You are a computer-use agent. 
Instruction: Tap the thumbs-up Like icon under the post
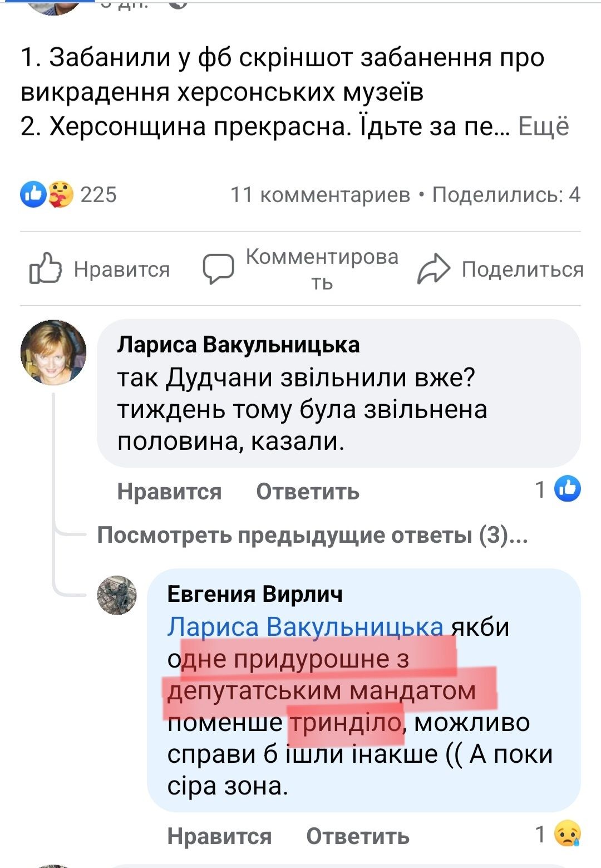(45, 269)
